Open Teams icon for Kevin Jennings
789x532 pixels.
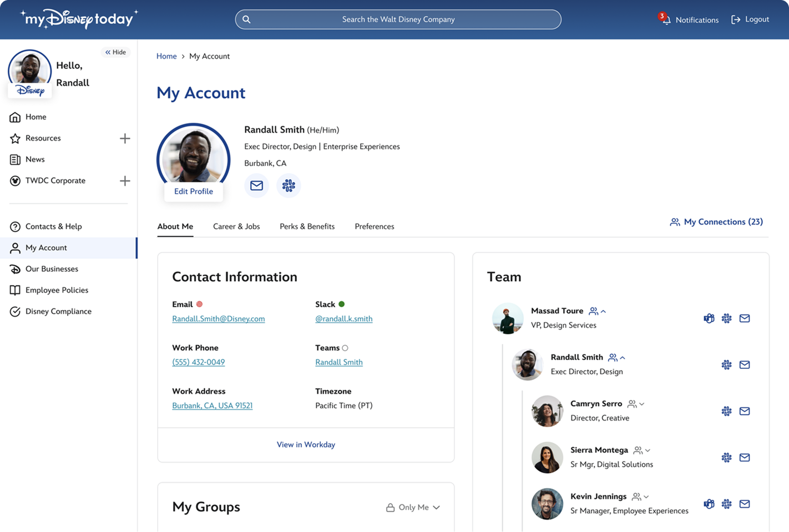(709, 504)
